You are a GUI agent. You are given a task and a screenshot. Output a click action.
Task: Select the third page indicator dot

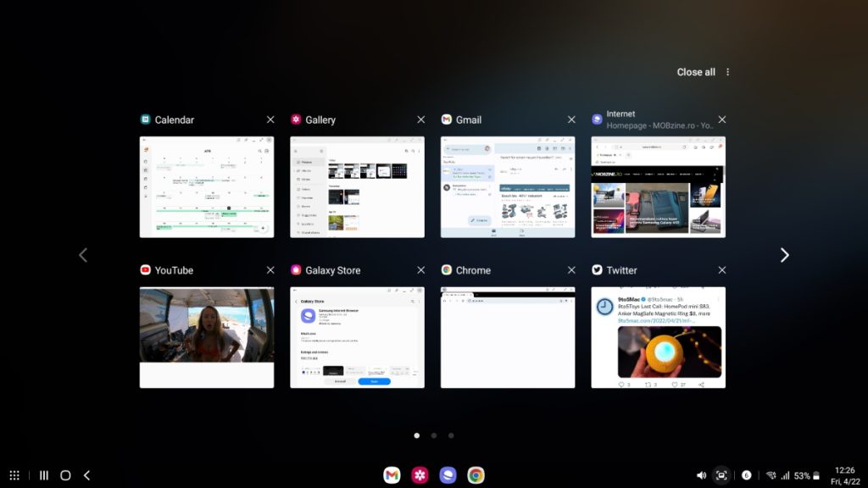click(x=451, y=435)
